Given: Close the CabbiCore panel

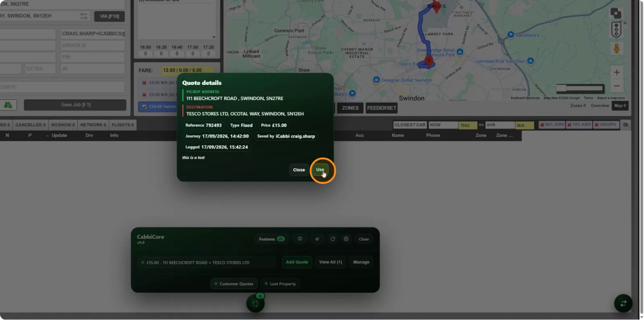Looking at the screenshot, I should 363,239.
